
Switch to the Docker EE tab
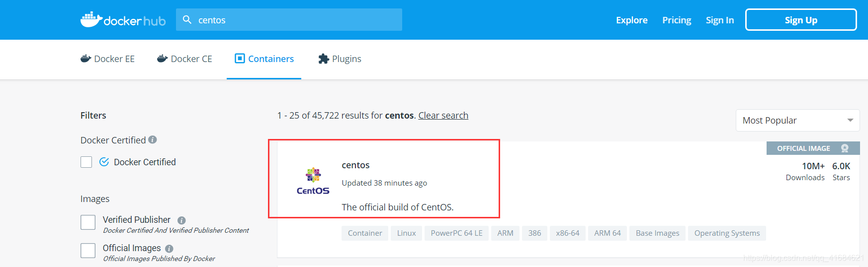click(107, 59)
